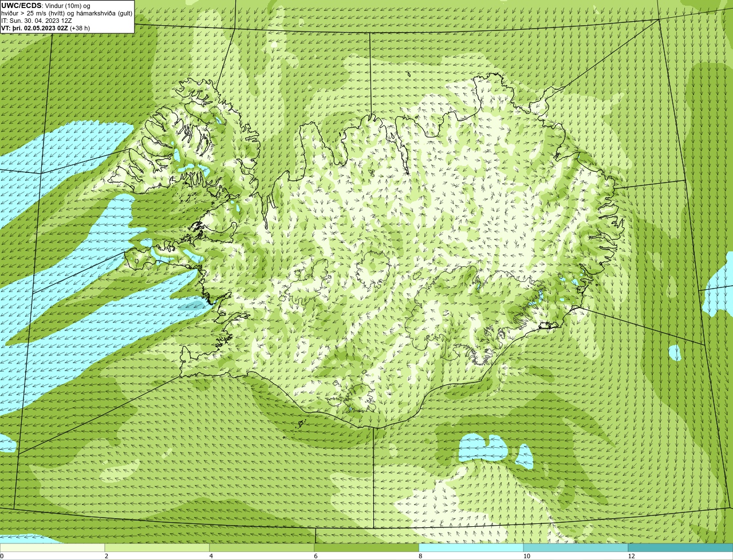Click the scale label "4" under color bar
Image resolution: width=733 pixels, height=560 pixels.
[x=211, y=556]
